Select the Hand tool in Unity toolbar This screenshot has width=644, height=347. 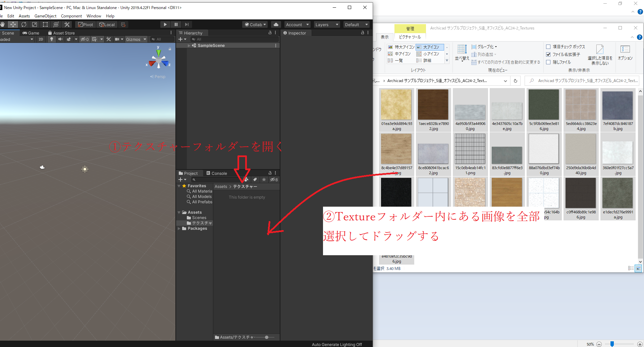tap(3, 24)
